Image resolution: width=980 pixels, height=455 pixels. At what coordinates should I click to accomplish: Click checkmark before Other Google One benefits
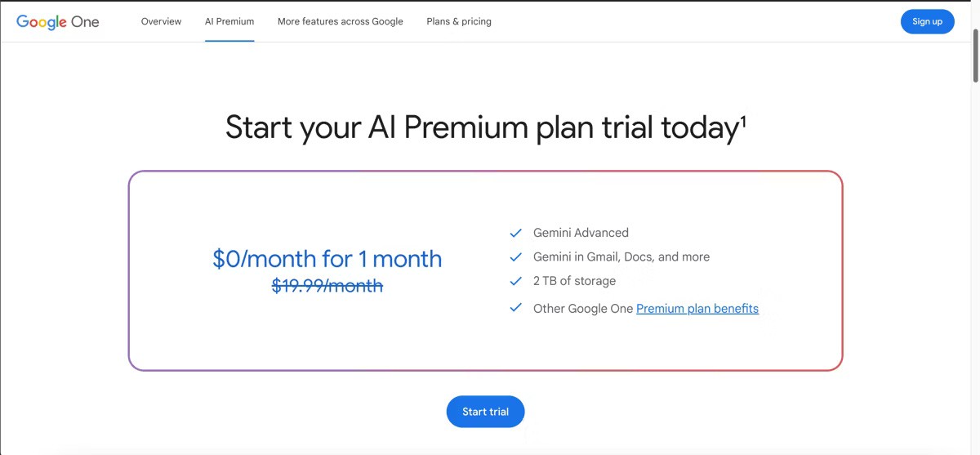[515, 308]
